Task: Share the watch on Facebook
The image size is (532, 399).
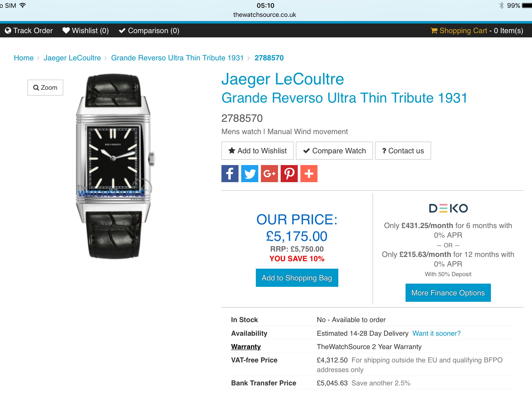Action: point(230,174)
